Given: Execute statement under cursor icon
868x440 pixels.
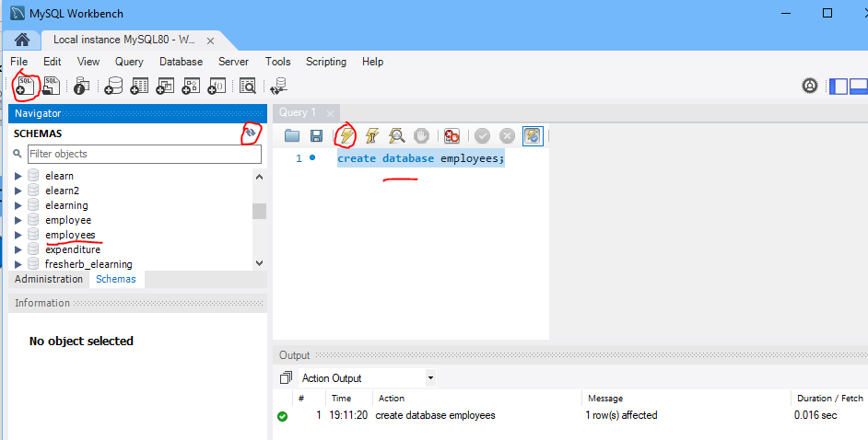Looking at the screenshot, I should 372,135.
